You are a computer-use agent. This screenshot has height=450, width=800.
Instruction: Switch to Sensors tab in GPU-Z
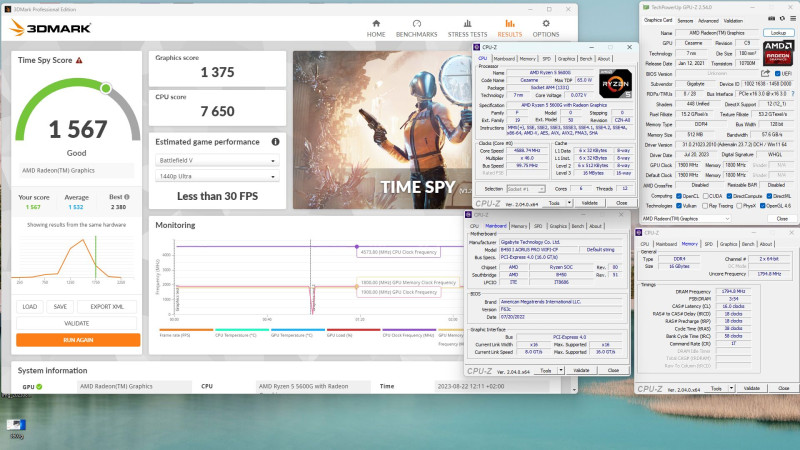[x=685, y=21]
